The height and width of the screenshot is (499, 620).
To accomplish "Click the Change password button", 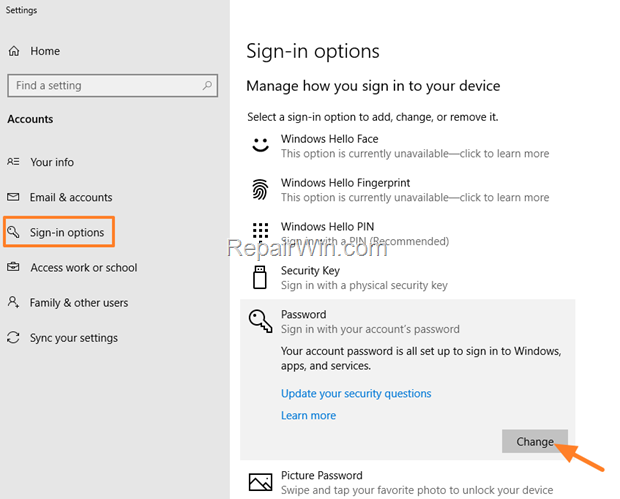I will 535,441.
